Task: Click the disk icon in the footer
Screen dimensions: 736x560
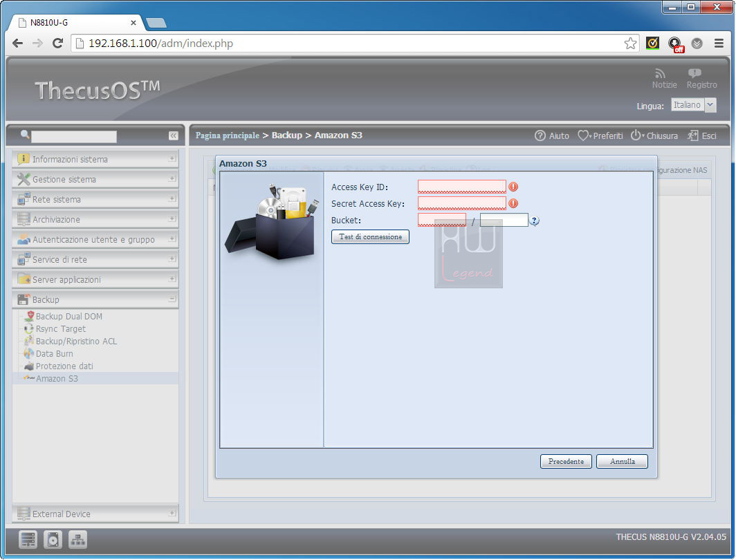Action: click(x=53, y=540)
